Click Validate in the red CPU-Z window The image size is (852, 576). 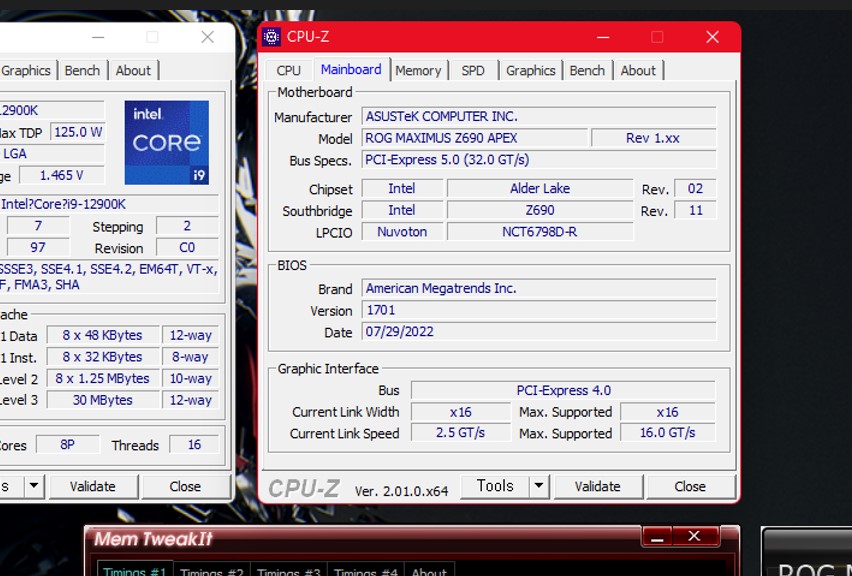[x=598, y=486]
